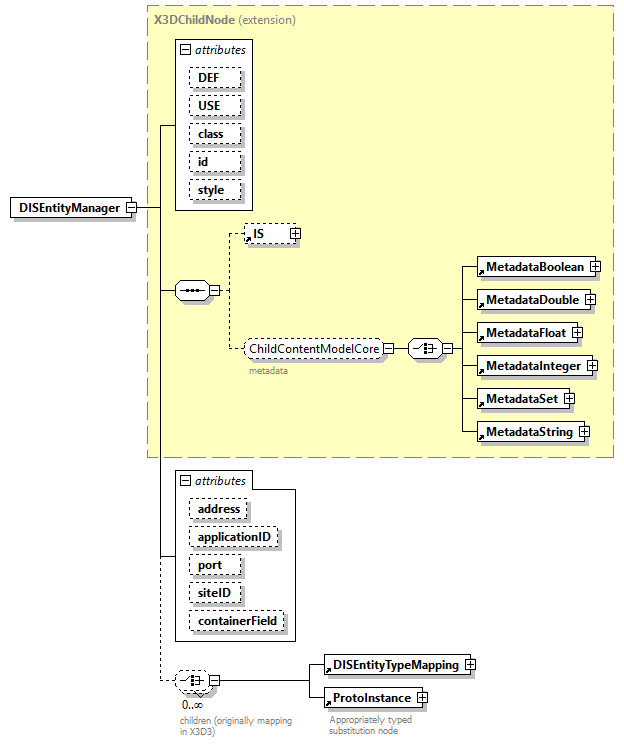Click the children mapping annotation text

pos(236,726)
